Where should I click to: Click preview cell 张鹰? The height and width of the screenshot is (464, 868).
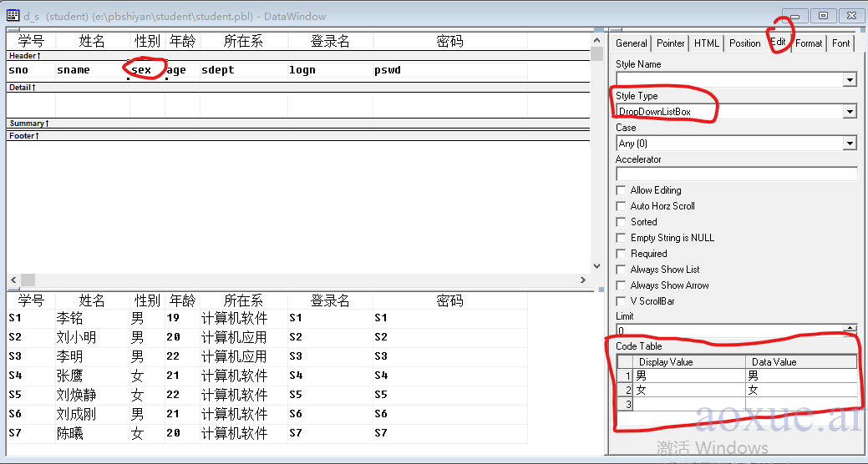click(x=69, y=376)
